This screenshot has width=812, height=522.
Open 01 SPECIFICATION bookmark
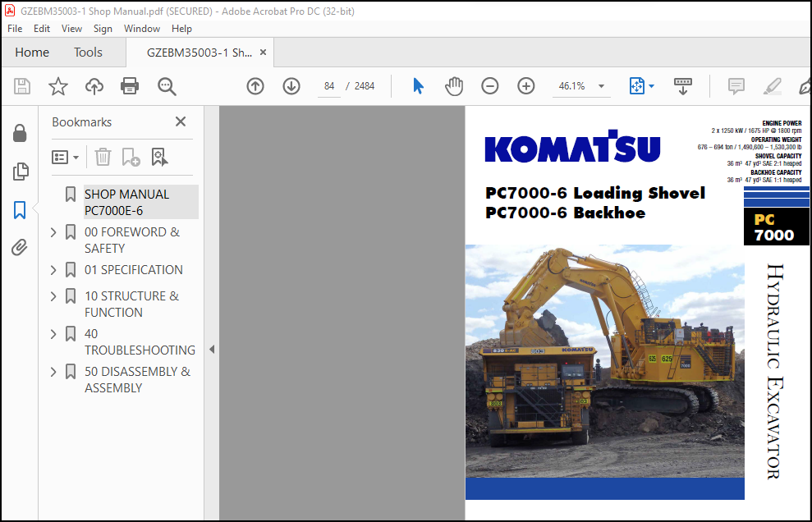(x=134, y=270)
